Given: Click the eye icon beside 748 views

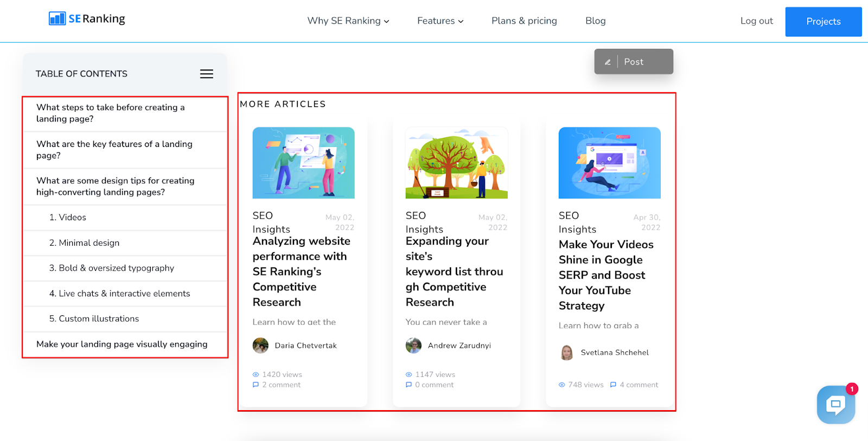Looking at the screenshot, I should (562, 385).
